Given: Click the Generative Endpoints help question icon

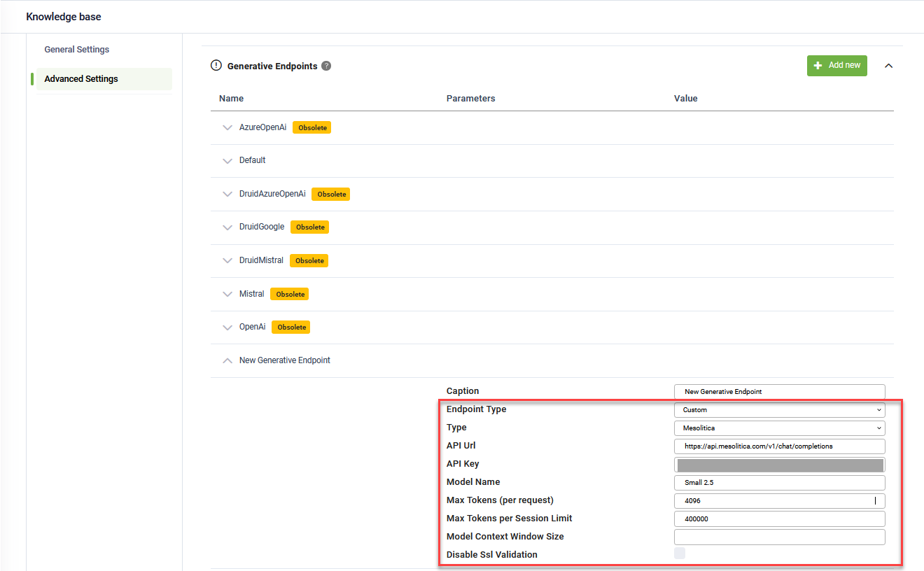Looking at the screenshot, I should click(x=326, y=66).
